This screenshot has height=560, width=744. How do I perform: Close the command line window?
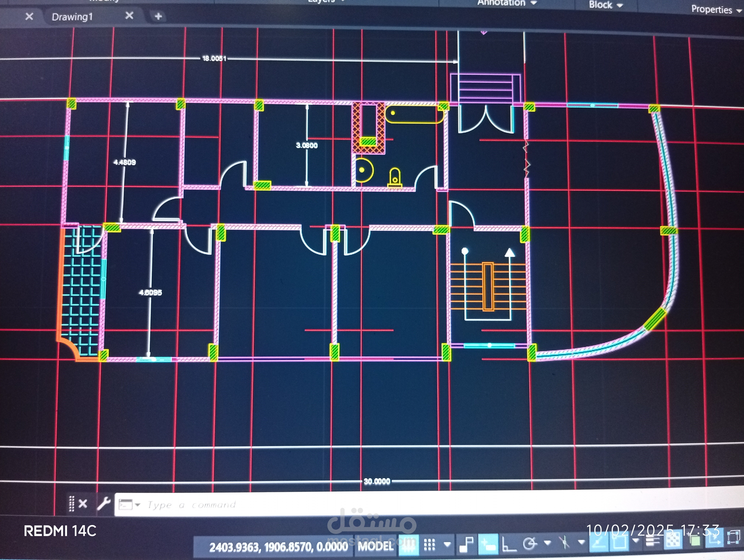coord(83,503)
